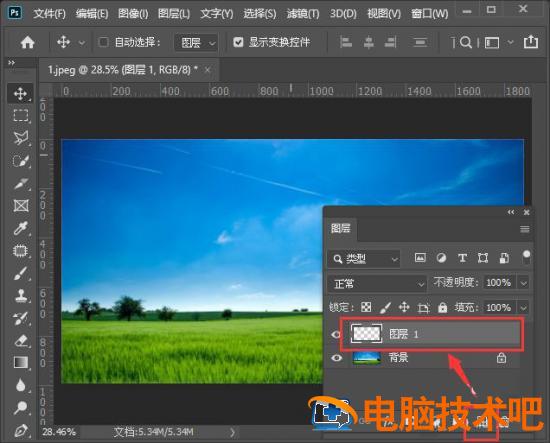Open the 图像(I) menu
The width and height of the screenshot is (550, 443).
(133, 14)
